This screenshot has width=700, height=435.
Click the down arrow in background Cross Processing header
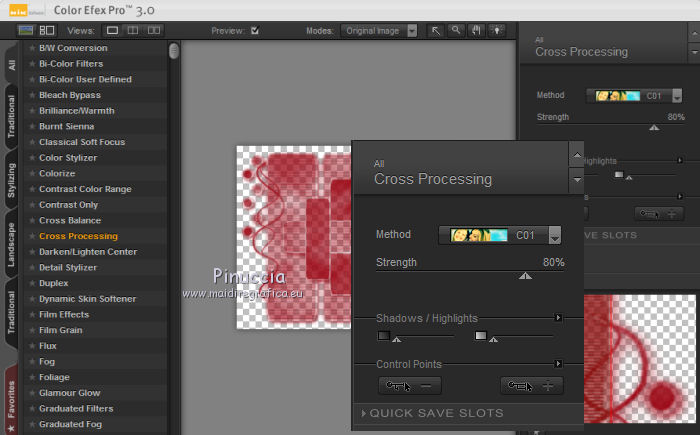pyautogui.click(x=694, y=52)
